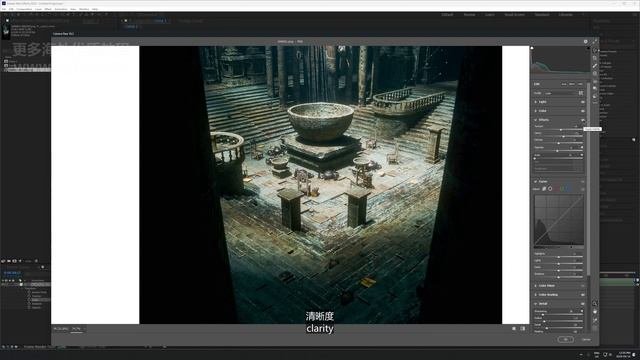Screen dimensions: 640x360
Task: Toggle highlight clipping warning on histogram
Action: point(588,48)
